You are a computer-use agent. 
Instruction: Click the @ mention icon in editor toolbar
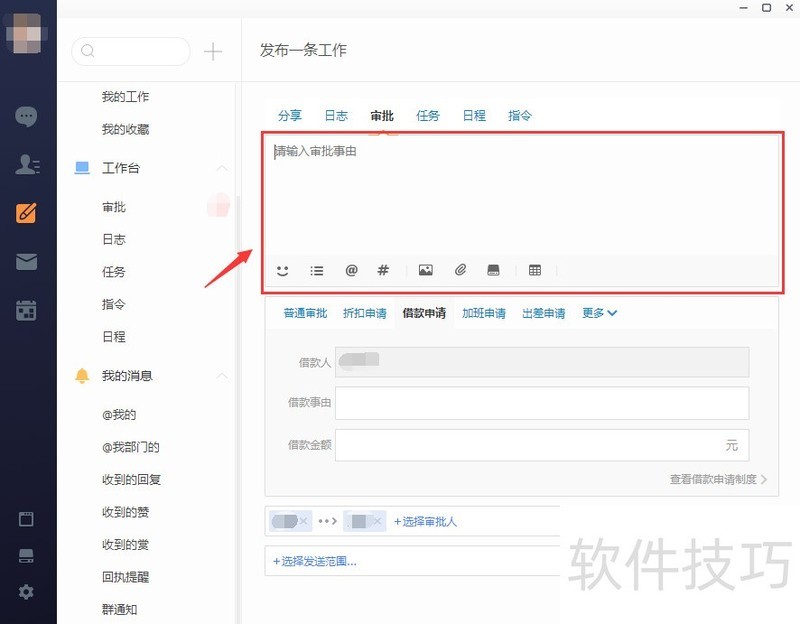pyautogui.click(x=351, y=270)
